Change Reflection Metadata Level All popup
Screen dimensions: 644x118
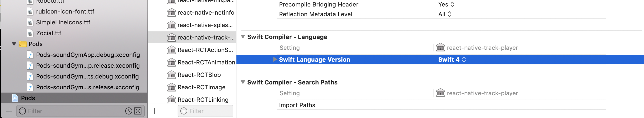(x=445, y=14)
